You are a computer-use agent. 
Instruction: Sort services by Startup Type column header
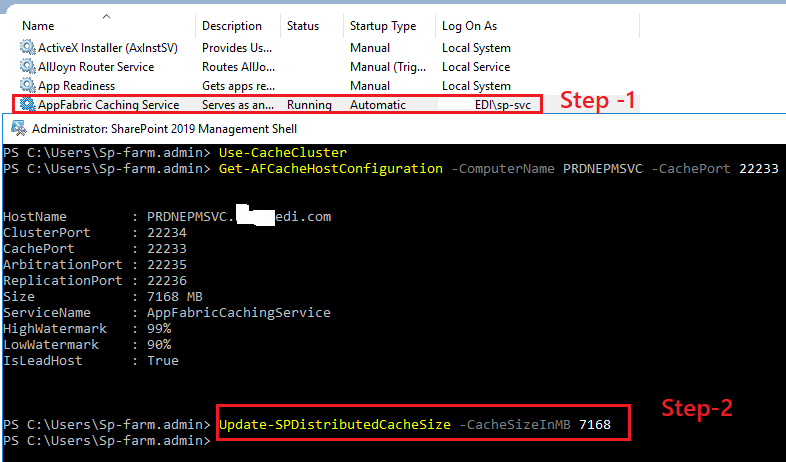pyautogui.click(x=383, y=26)
